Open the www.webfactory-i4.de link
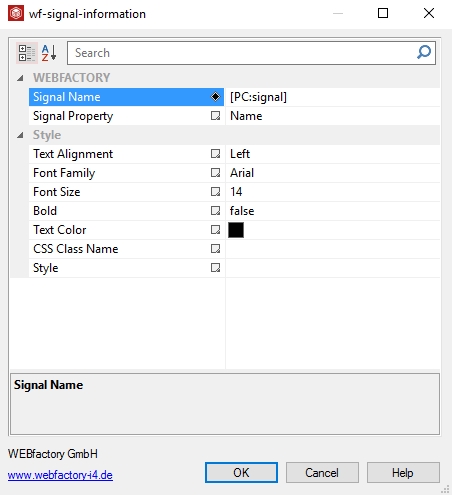The width and height of the screenshot is (452, 495). coord(60,475)
